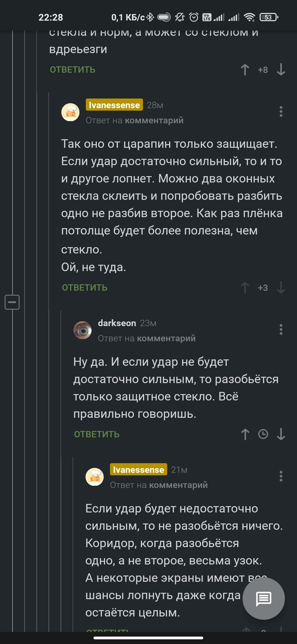Reply to the top comment via ОТВЕТИТЬ
The width and height of the screenshot is (297, 644).
73,70
